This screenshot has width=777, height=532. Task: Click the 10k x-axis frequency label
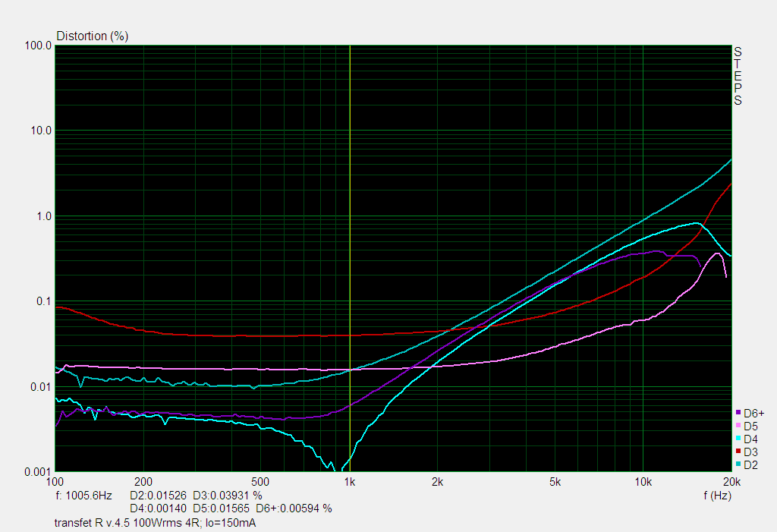(x=643, y=482)
